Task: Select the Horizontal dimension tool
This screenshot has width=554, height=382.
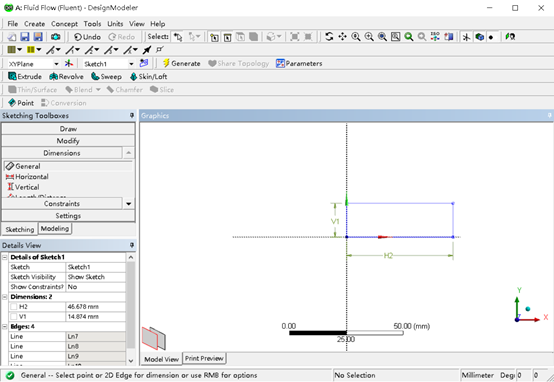Action: click(27, 177)
